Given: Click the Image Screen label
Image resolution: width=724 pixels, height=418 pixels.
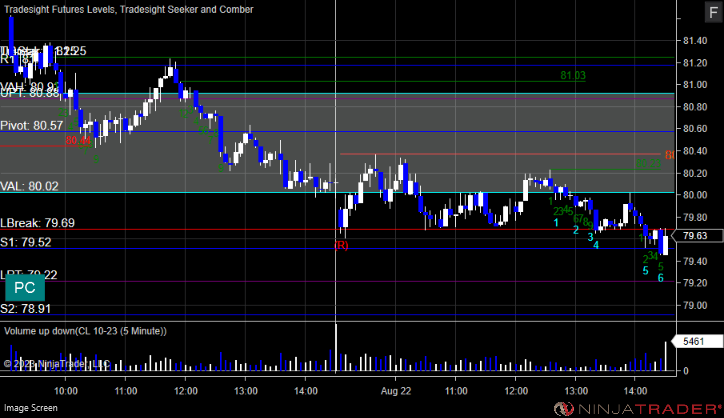Looking at the screenshot, I should [x=31, y=408].
